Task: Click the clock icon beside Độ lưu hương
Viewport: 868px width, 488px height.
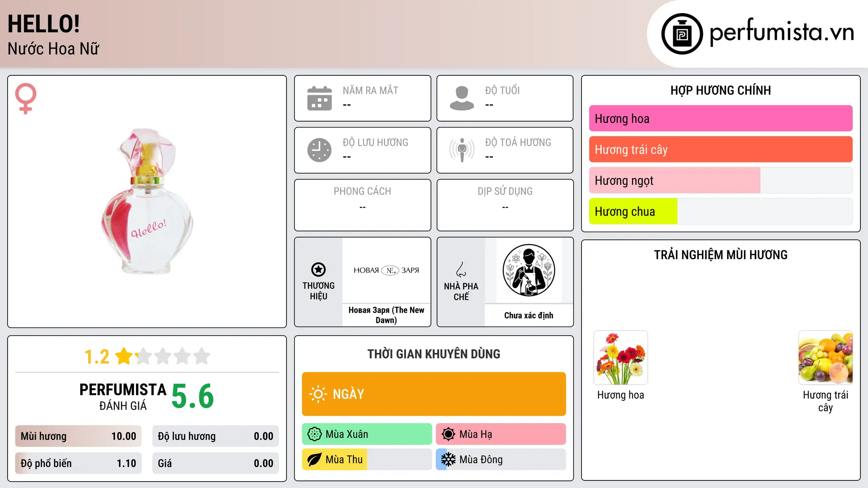Action: [320, 150]
